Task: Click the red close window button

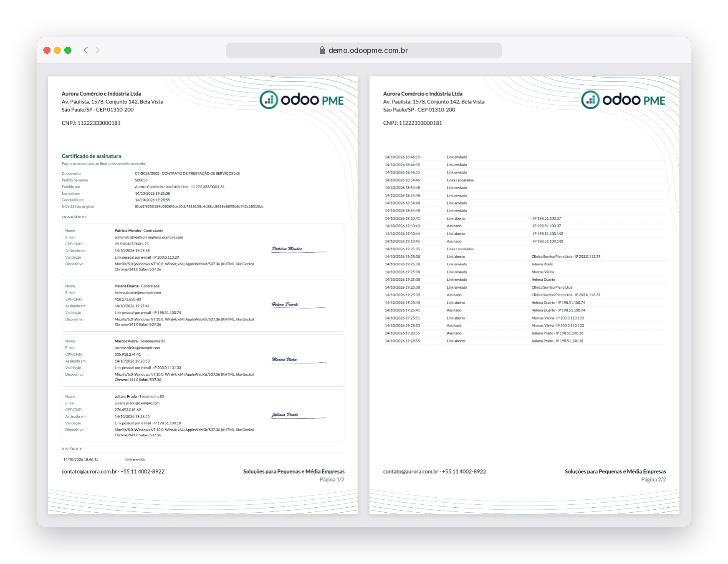Action: pyautogui.click(x=47, y=50)
